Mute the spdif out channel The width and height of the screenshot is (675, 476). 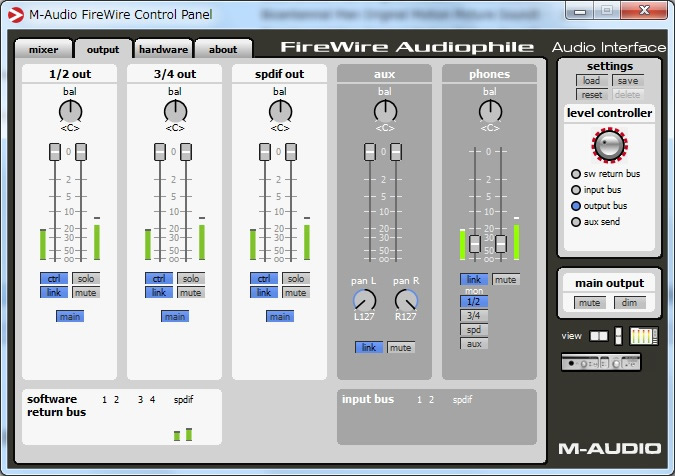(296, 293)
